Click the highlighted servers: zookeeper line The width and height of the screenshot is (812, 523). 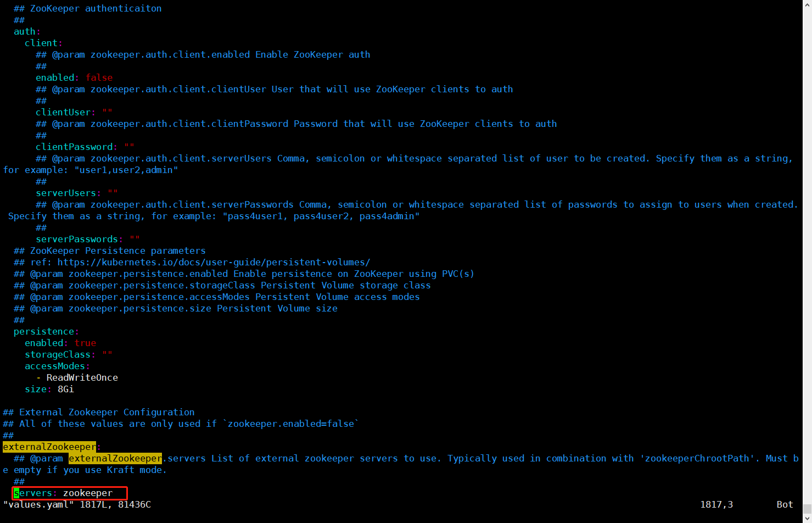click(x=70, y=493)
